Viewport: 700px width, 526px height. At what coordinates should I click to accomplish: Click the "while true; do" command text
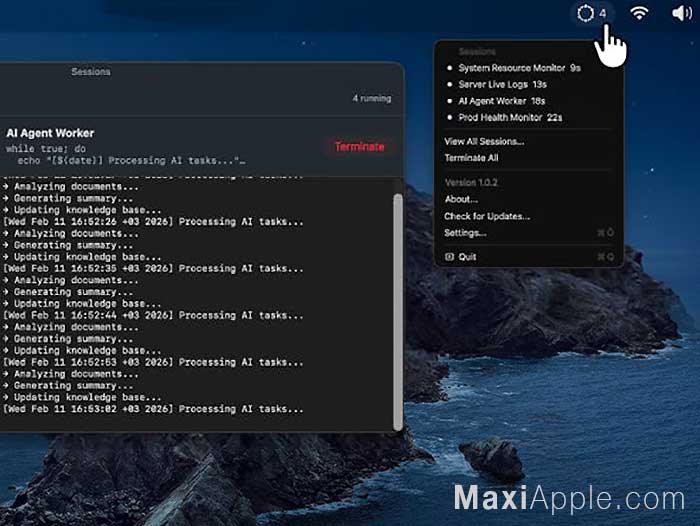pyautogui.click(x=46, y=149)
